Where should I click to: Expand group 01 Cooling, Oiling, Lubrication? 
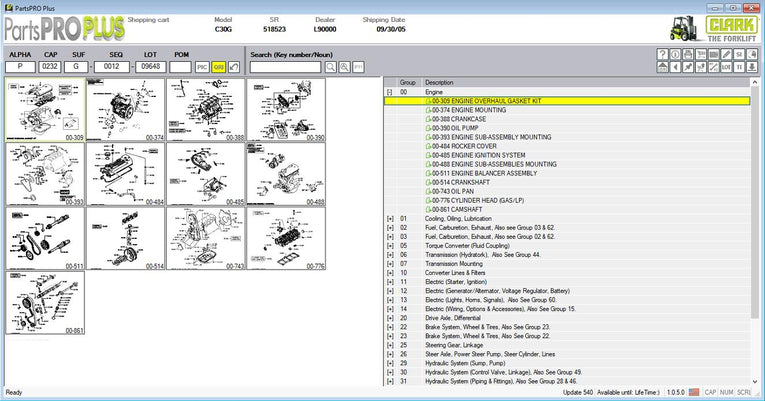389,217
